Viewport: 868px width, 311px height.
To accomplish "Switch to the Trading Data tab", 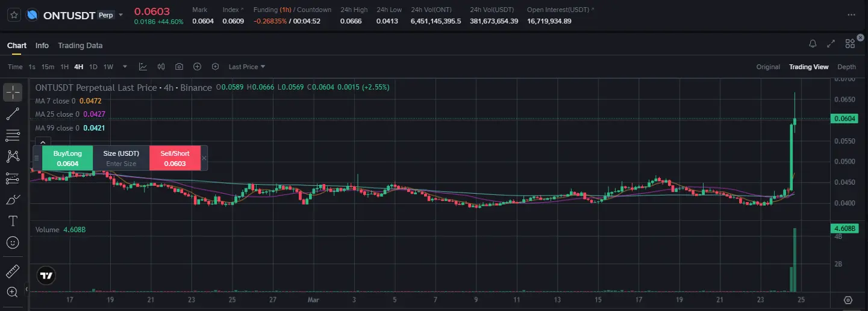I will (80, 46).
